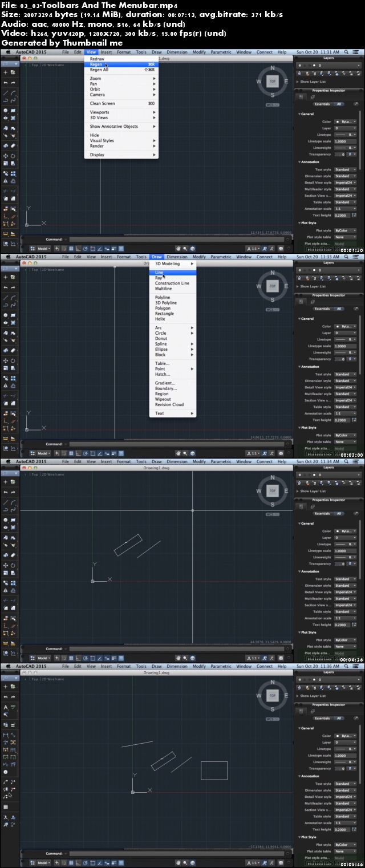The height and width of the screenshot is (868, 365).
Task: Click Undo arrow in 00:01:30 left tool palette
Action: pyautogui.click(x=6, y=82)
